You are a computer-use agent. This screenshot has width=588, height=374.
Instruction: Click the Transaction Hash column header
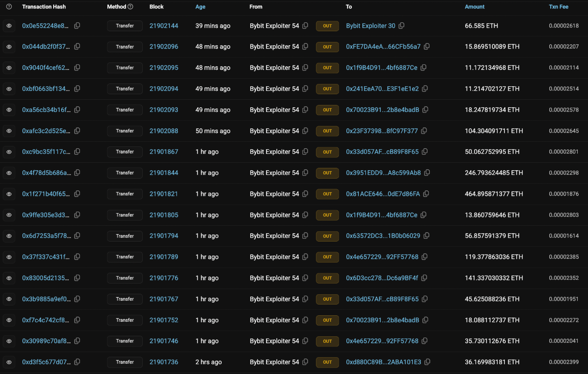pos(44,7)
